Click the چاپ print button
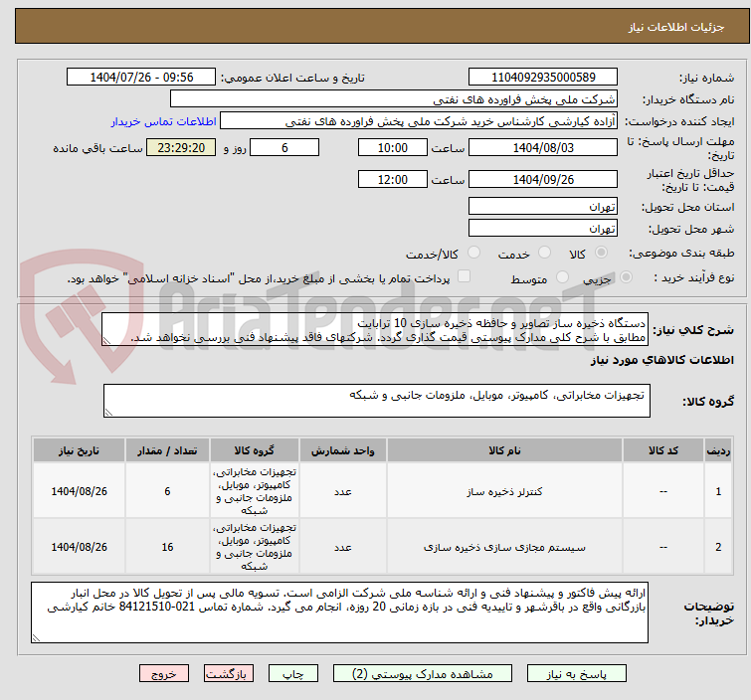Screen dimensions: 751x700 coord(293,674)
